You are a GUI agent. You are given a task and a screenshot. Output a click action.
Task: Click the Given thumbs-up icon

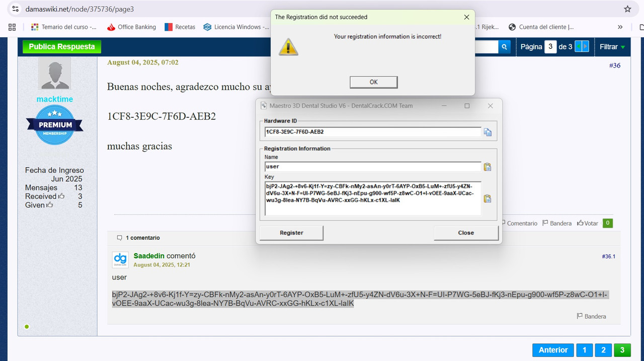tap(49, 204)
